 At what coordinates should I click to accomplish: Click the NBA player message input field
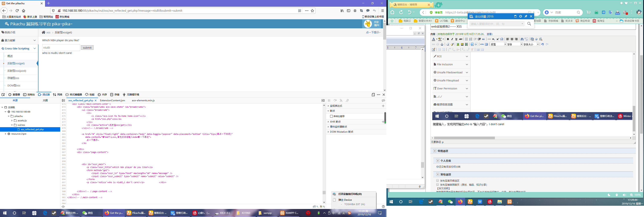click(61, 48)
